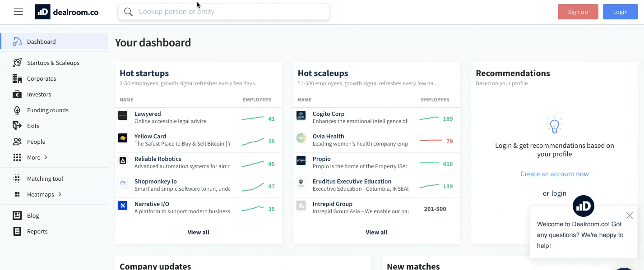This screenshot has width=644, height=270.
Task: Click the People icon in sidebar
Action: tap(17, 142)
